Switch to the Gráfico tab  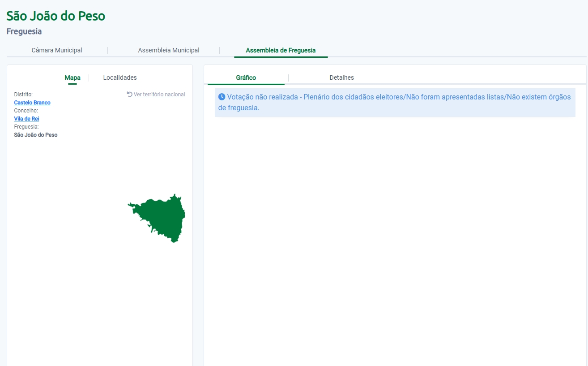click(x=246, y=78)
